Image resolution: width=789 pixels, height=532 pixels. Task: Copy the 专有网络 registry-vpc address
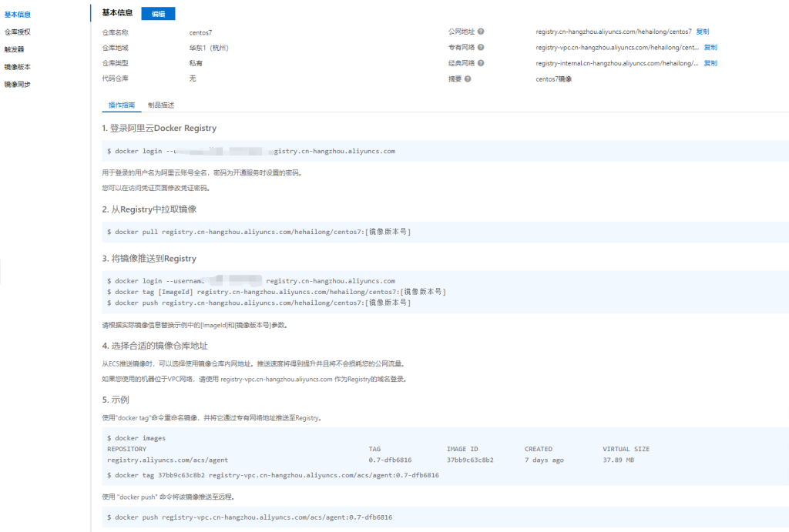(x=710, y=48)
